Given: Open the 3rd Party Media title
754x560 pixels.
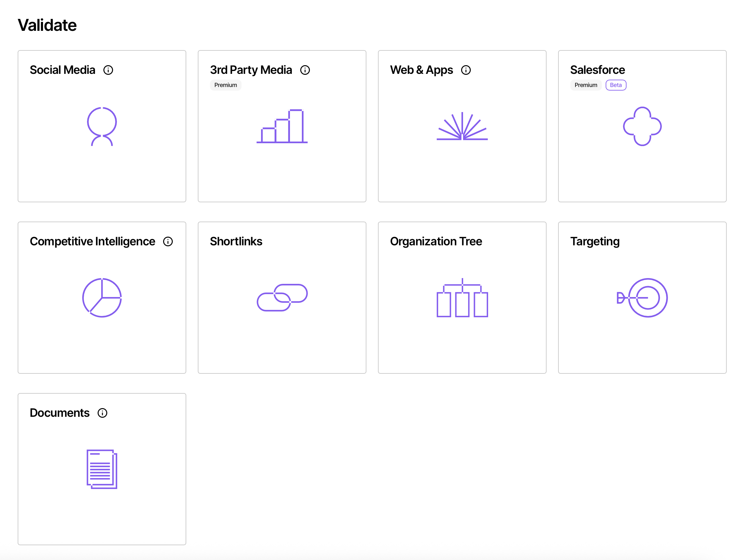Looking at the screenshot, I should tap(251, 70).
